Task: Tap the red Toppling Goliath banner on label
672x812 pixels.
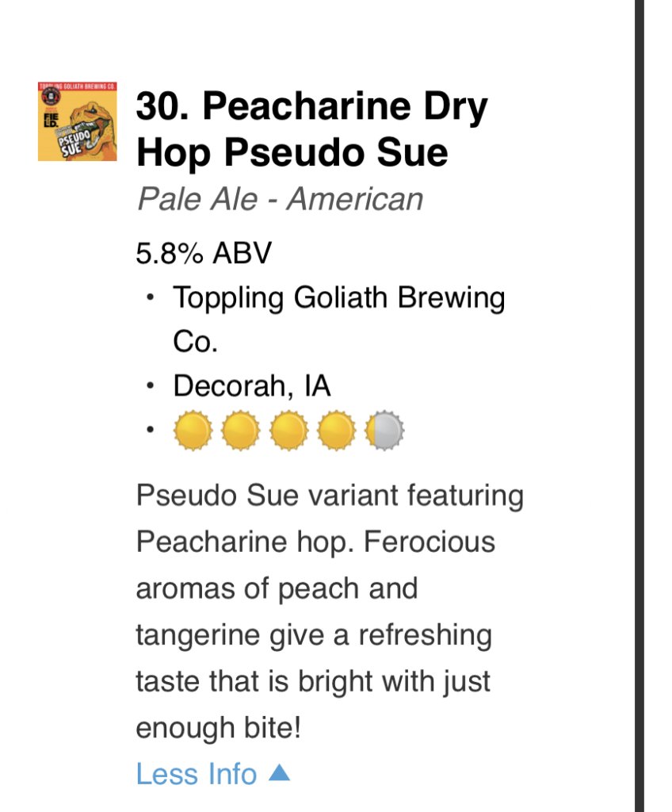Action: tap(78, 85)
